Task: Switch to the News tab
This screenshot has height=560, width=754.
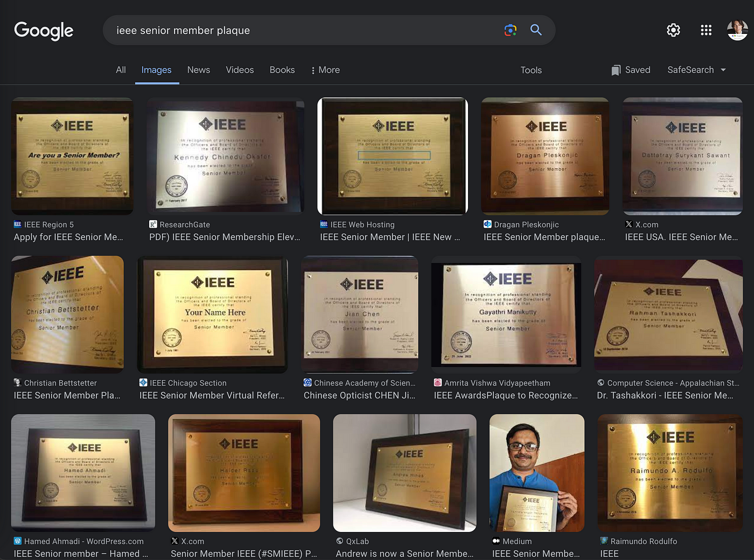Action: click(199, 70)
